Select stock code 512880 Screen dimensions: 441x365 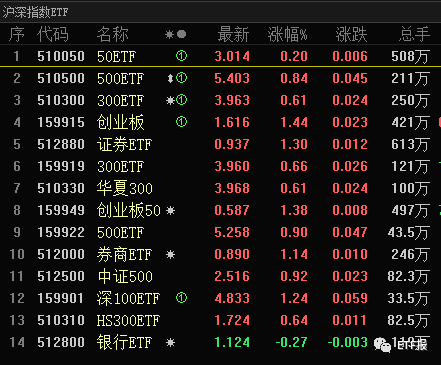click(x=61, y=144)
